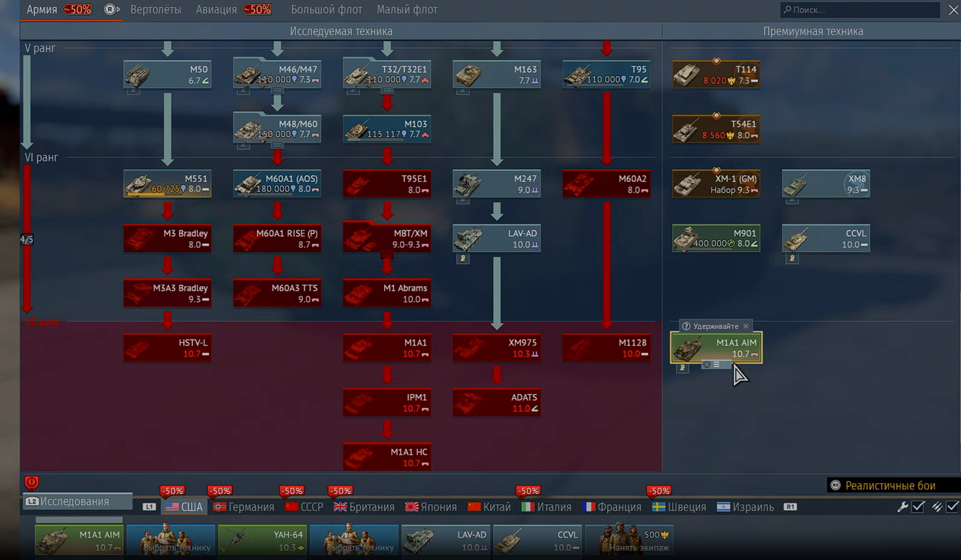The width and height of the screenshot is (961, 560).
Task: Select the Италия nation tab
Action: [547, 507]
